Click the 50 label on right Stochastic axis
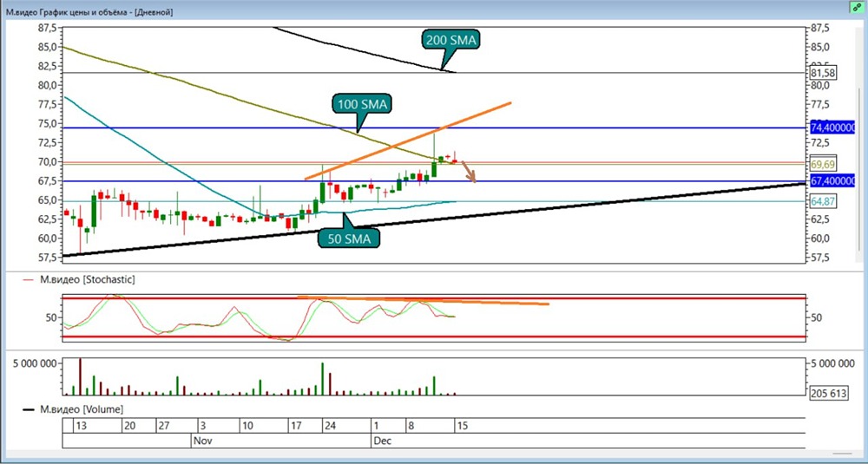The height and width of the screenshot is (464, 868). [x=815, y=317]
